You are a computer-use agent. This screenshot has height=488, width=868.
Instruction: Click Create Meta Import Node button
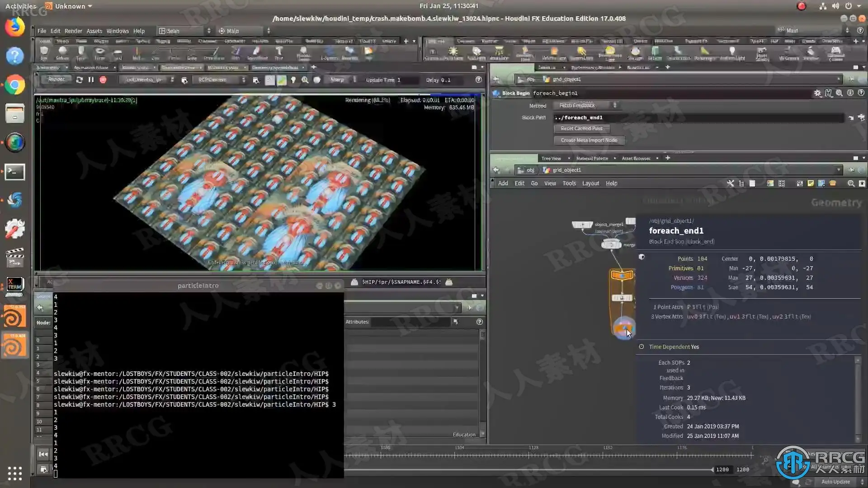point(589,141)
